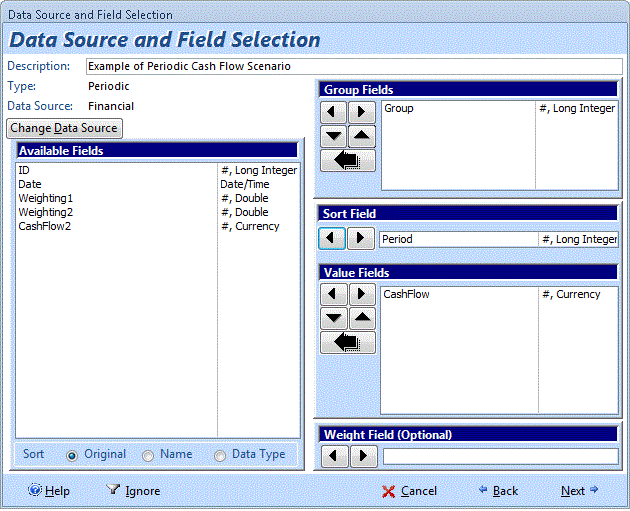Remove Value Field with left arrow
The width and height of the screenshot is (630, 511).
pyautogui.click(x=333, y=294)
